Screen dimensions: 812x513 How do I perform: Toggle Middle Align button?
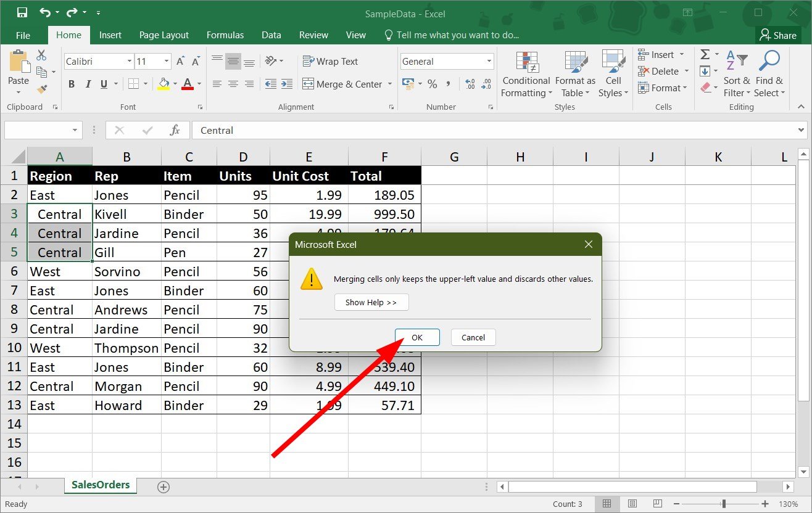click(233, 62)
